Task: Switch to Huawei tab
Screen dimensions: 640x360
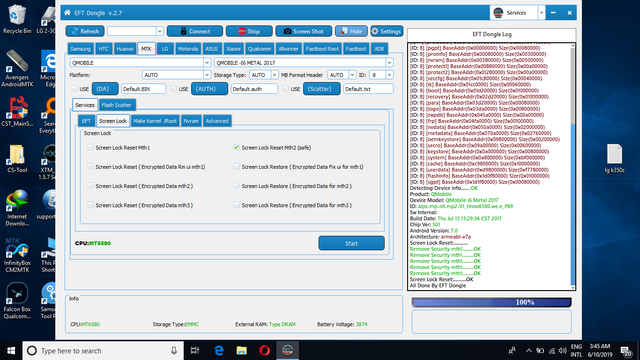Action: pyautogui.click(x=125, y=49)
